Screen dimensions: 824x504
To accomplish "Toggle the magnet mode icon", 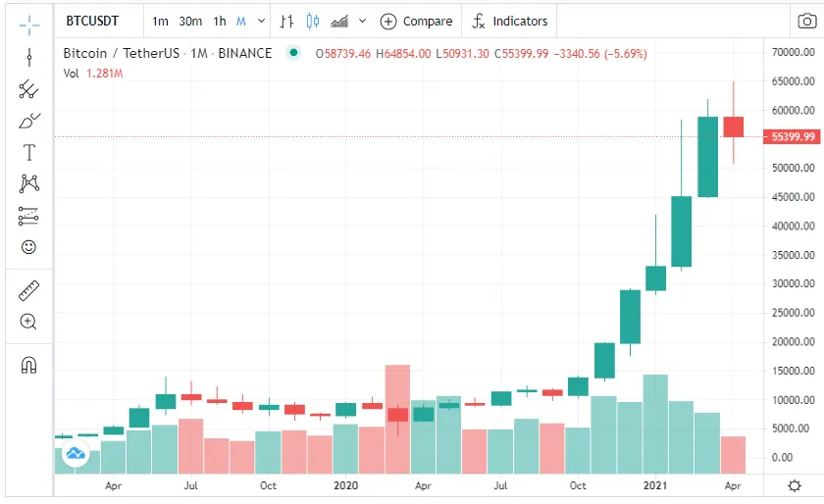I will [28, 365].
